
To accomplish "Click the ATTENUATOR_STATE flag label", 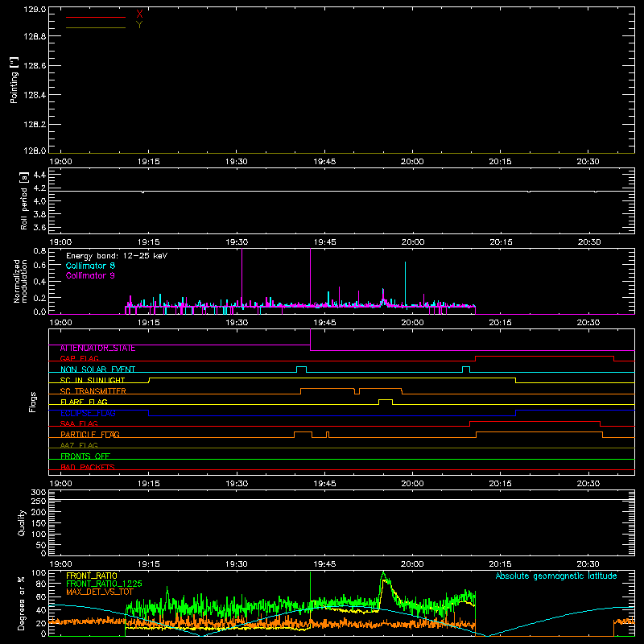I will pos(97,349).
